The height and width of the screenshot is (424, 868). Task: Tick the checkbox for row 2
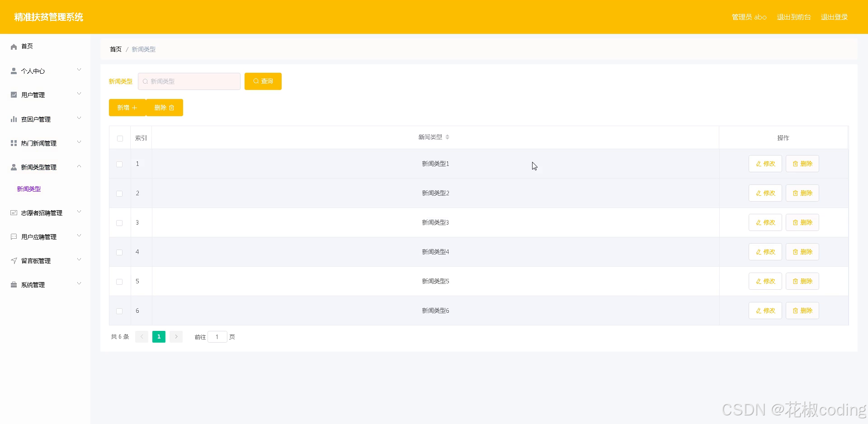[119, 193]
